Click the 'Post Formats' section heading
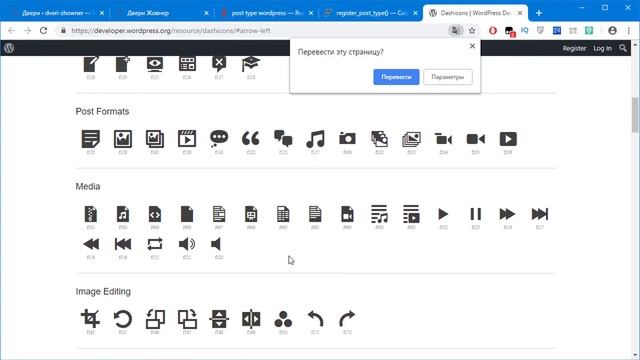 tap(102, 111)
